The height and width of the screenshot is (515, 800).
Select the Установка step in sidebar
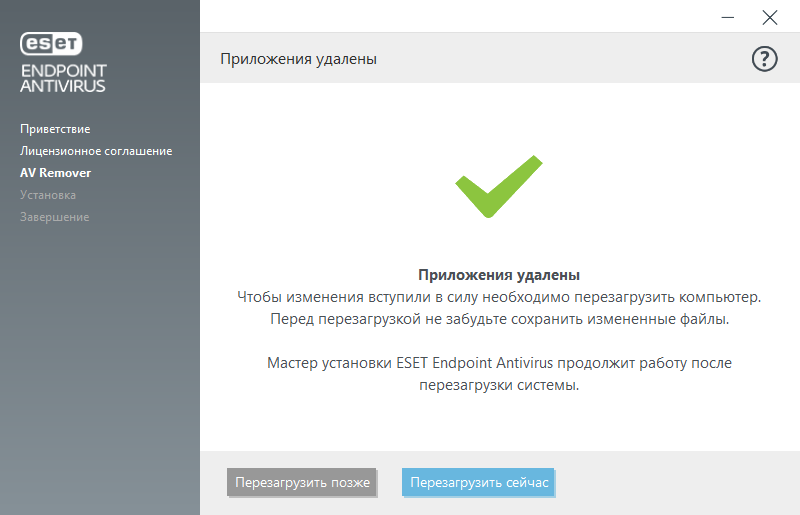pyautogui.click(x=48, y=195)
